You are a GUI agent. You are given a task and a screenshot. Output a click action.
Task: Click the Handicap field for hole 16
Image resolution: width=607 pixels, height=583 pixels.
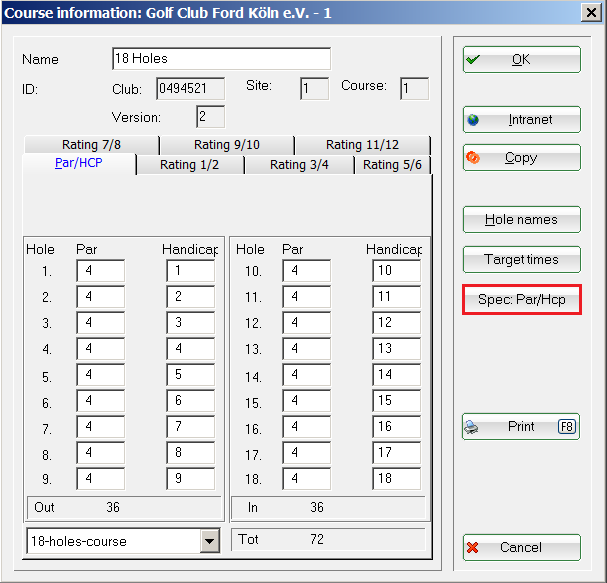[396, 427]
